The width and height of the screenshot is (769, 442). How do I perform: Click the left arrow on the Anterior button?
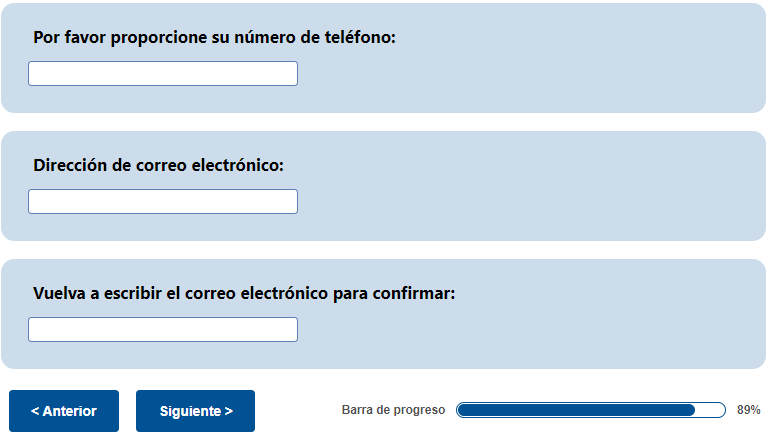click(x=35, y=411)
